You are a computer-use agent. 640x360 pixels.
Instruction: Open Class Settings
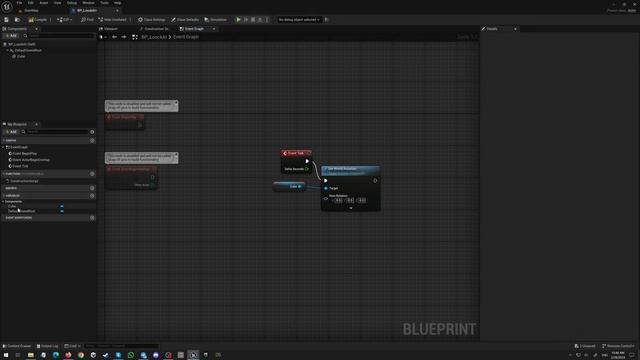pyautogui.click(x=151, y=20)
